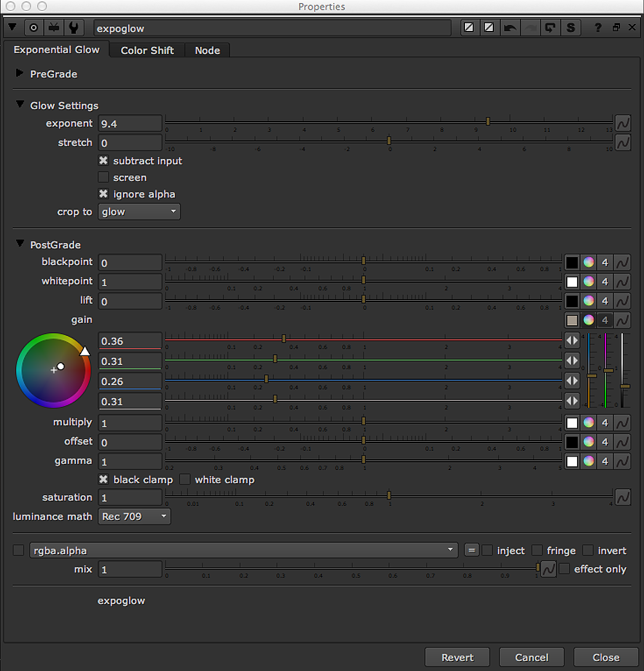Screen dimensions: 644x671
Task: Click the white multiply color swatch
Action: [572, 423]
